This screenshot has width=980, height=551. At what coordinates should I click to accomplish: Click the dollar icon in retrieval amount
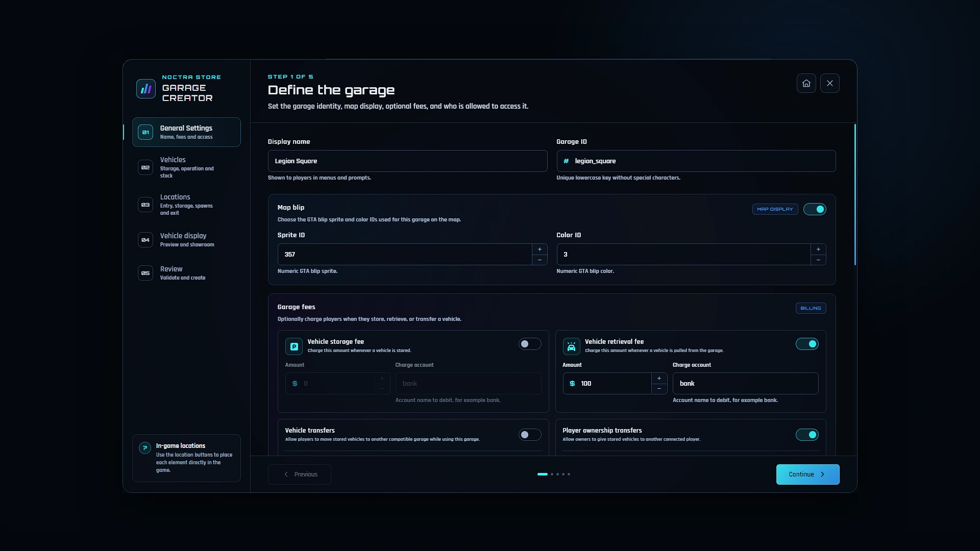click(572, 384)
